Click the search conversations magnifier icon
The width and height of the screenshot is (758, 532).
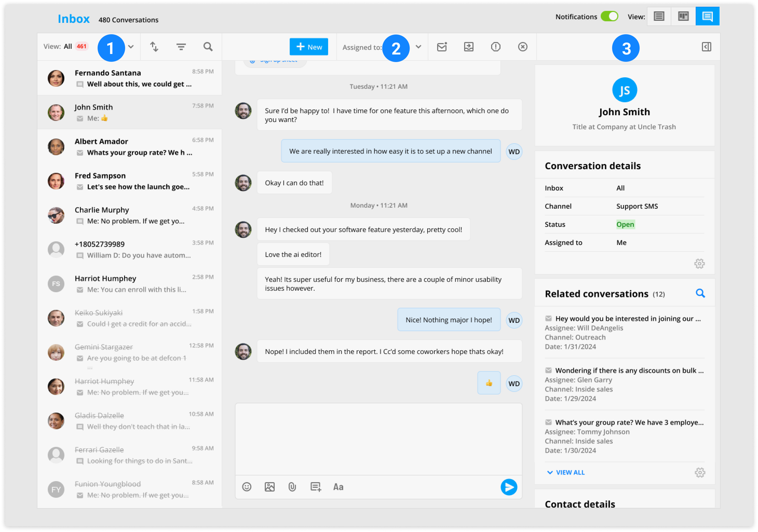pos(208,47)
